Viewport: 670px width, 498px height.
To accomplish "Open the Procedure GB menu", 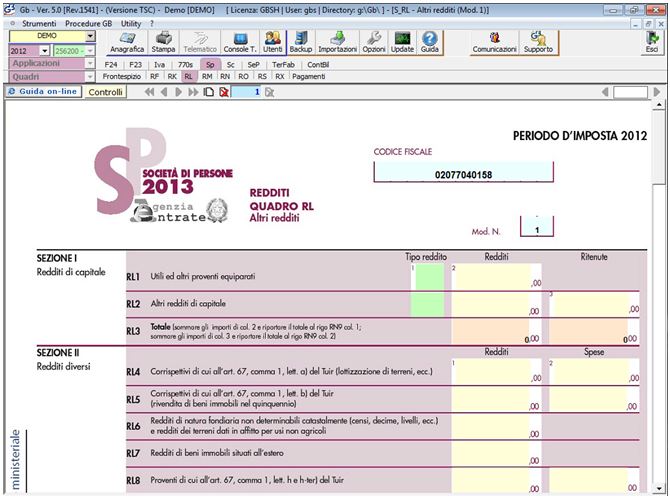I will pyautogui.click(x=88, y=24).
